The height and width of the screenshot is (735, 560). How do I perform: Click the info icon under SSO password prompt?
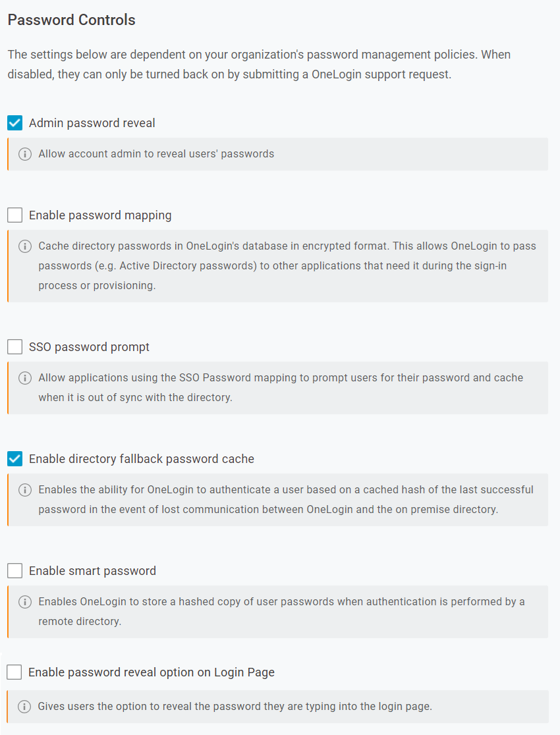pyautogui.click(x=25, y=378)
